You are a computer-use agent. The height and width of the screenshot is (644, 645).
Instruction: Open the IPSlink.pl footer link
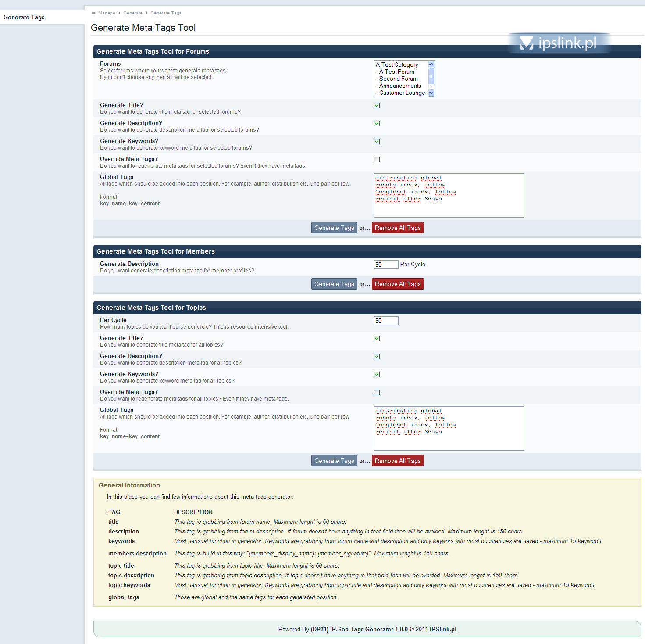point(443,630)
